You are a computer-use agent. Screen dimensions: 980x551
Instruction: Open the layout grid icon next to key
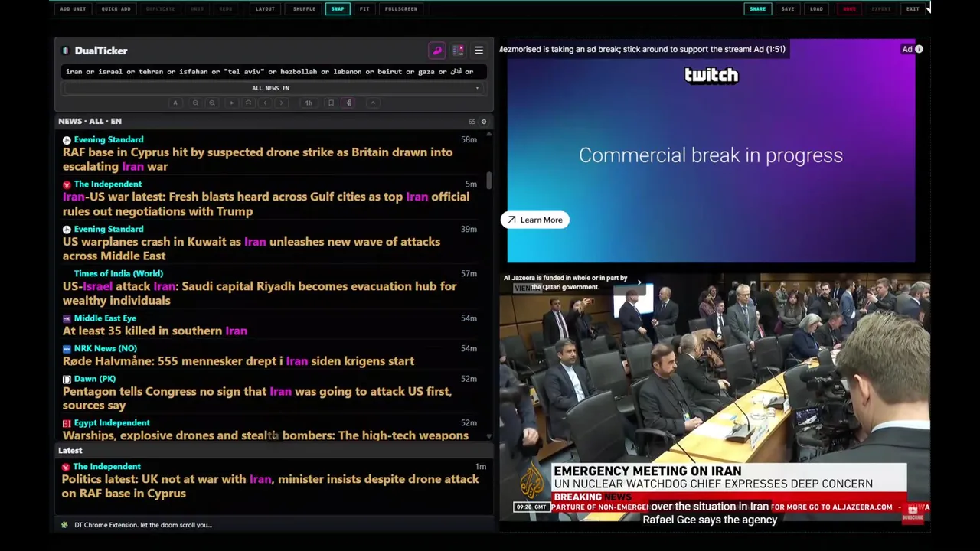458,51
